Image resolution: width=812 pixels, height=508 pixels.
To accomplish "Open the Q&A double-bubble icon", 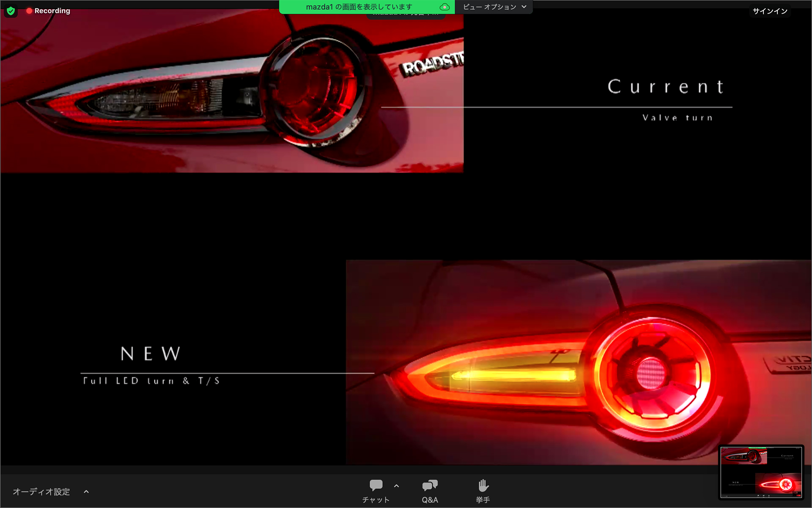I will [x=430, y=485].
